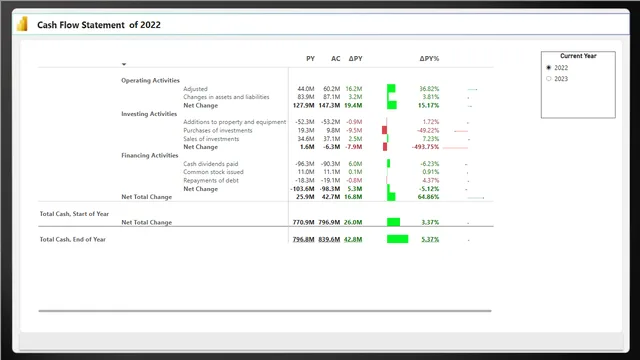Click the 147.3M operating net change value
640x360 pixels.
329,105
